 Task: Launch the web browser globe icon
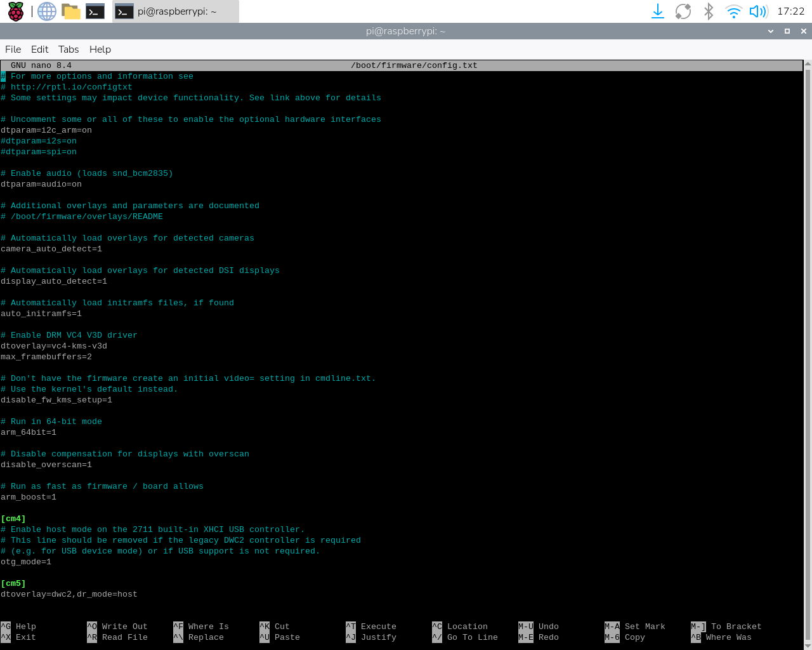(47, 11)
